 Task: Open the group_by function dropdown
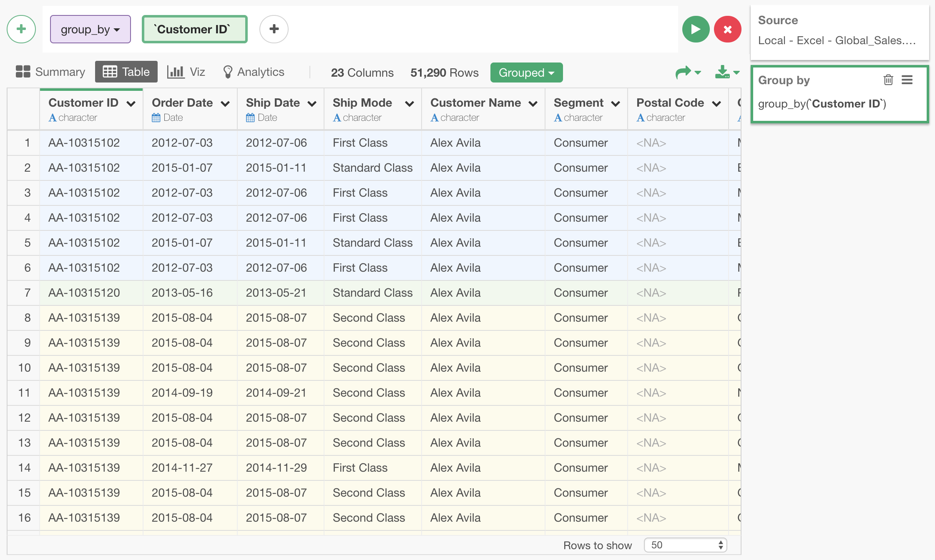[x=90, y=29]
